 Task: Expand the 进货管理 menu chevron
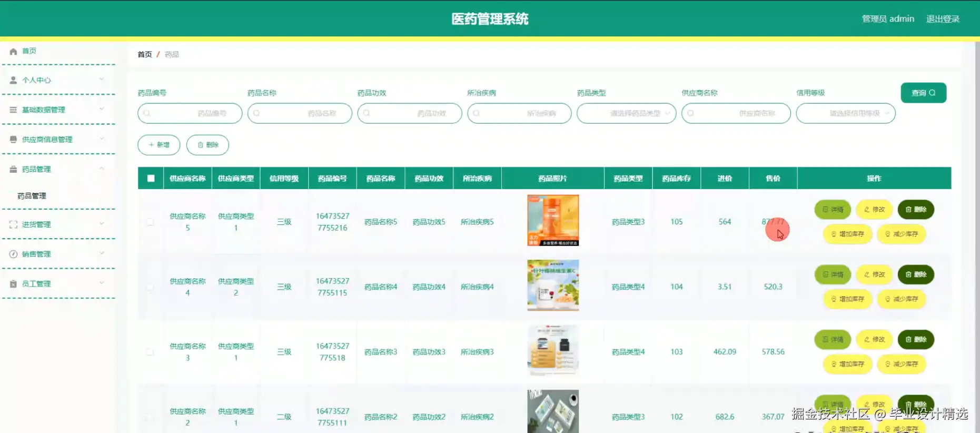(102, 224)
